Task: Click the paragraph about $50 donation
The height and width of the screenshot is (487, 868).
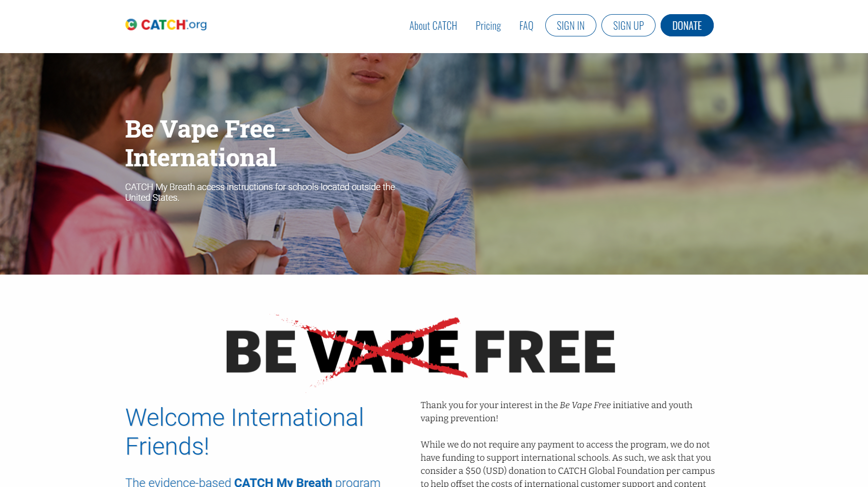Action: [x=568, y=464]
